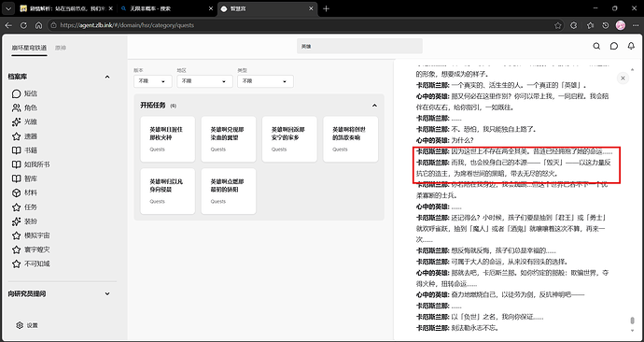Select the active 智慧宫 browser tab
The width and height of the screenshot is (644, 342).
[x=267, y=8]
